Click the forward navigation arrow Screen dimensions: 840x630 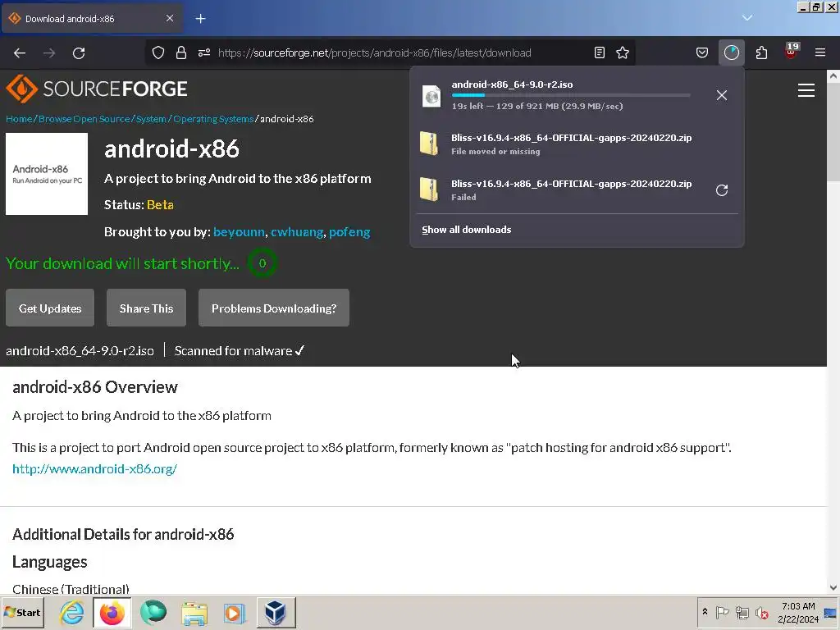[x=49, y=53]
